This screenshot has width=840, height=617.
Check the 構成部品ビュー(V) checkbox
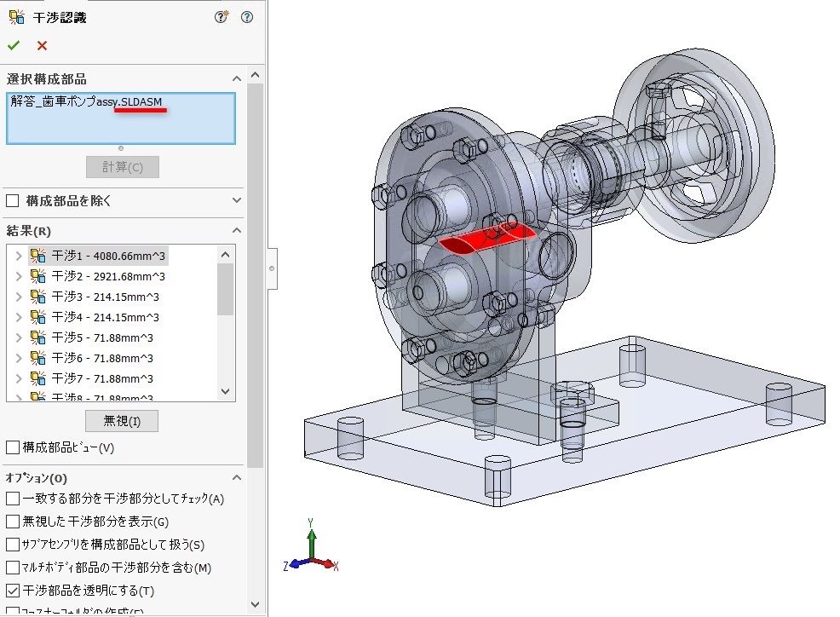[x=13, y=447]
